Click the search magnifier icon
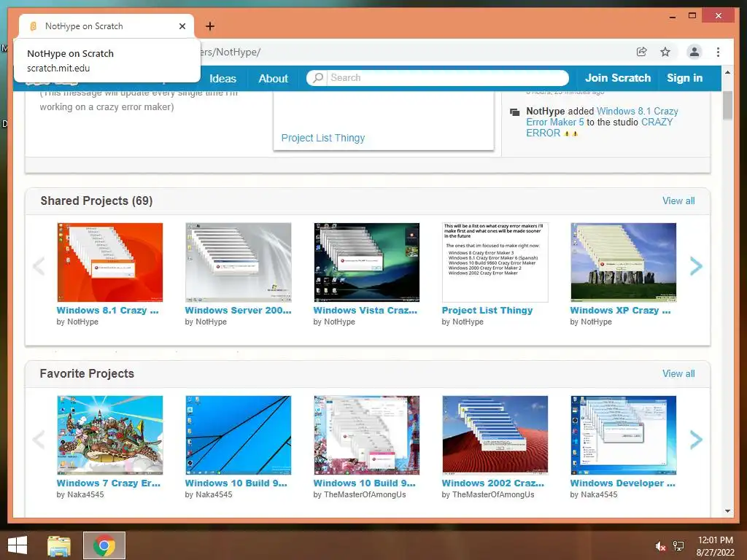This screenshot has height=560, width=747. 318,77
